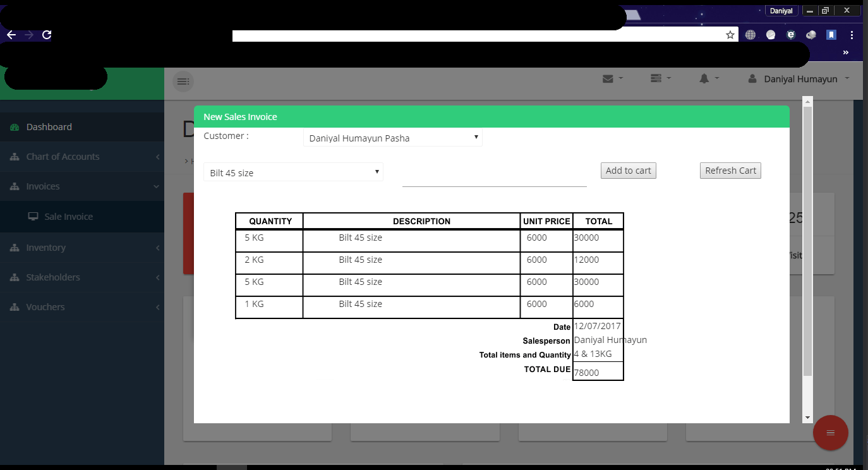868x470 pixels.
Task: Open the Customer dropdown showing Daniyal Humayun Pasha
Action: 393,138
